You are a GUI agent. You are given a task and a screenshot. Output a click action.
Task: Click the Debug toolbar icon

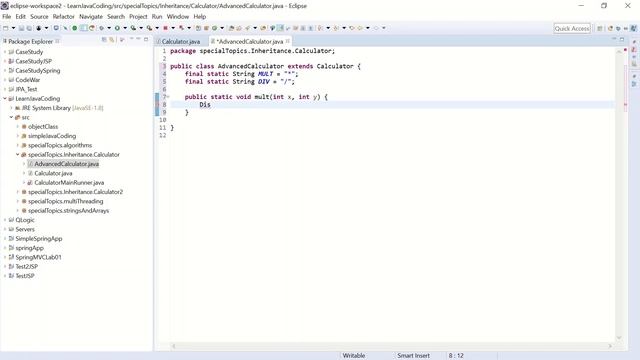pos(101,28)
